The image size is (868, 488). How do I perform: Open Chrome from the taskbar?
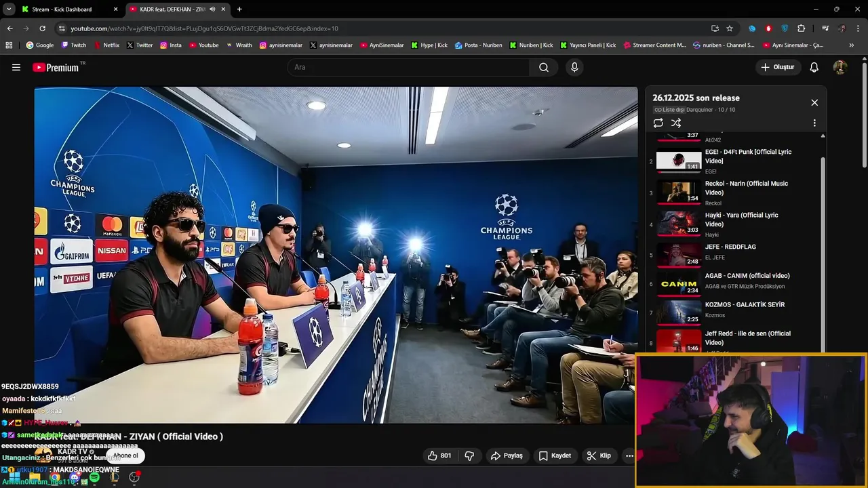pos(54,478)
